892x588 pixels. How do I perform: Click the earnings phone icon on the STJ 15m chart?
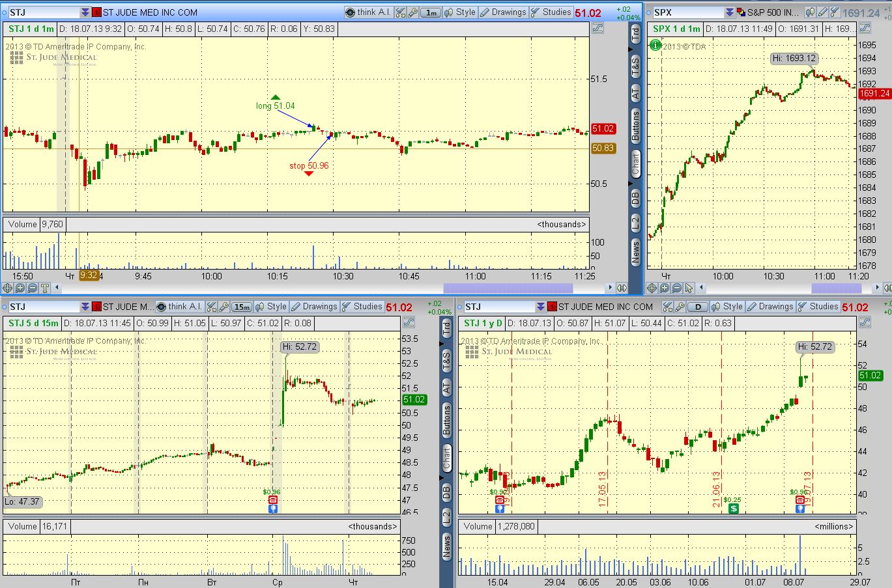coord(272,500)
